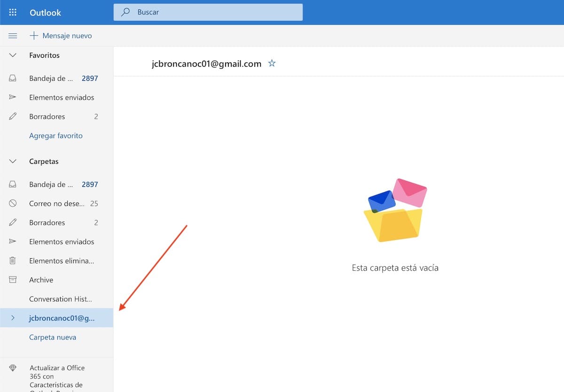Open Borradores folder under Carpetas
The width and height of the screenshot is (564, 392).
[x=47, y=223]
